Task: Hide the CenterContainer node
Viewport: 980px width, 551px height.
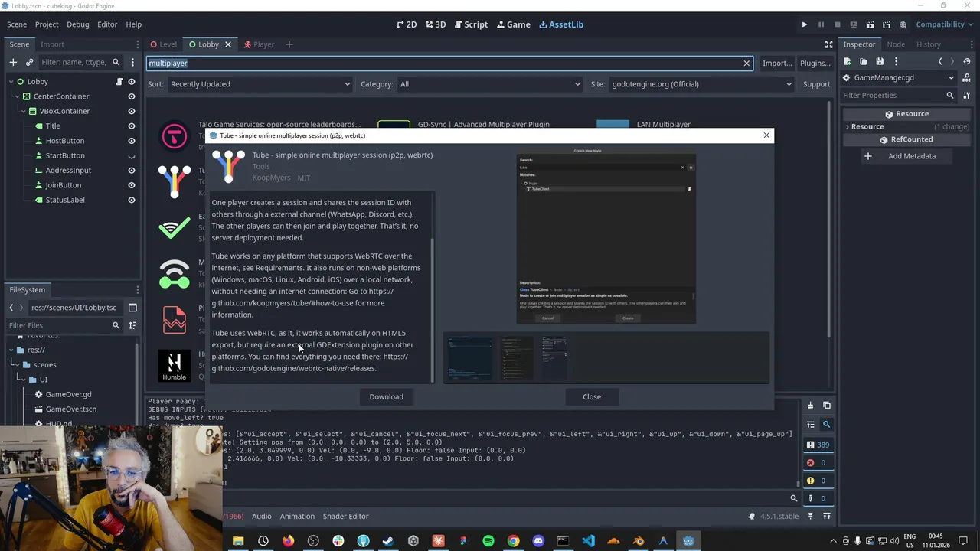Action: (x=132, y=96)
